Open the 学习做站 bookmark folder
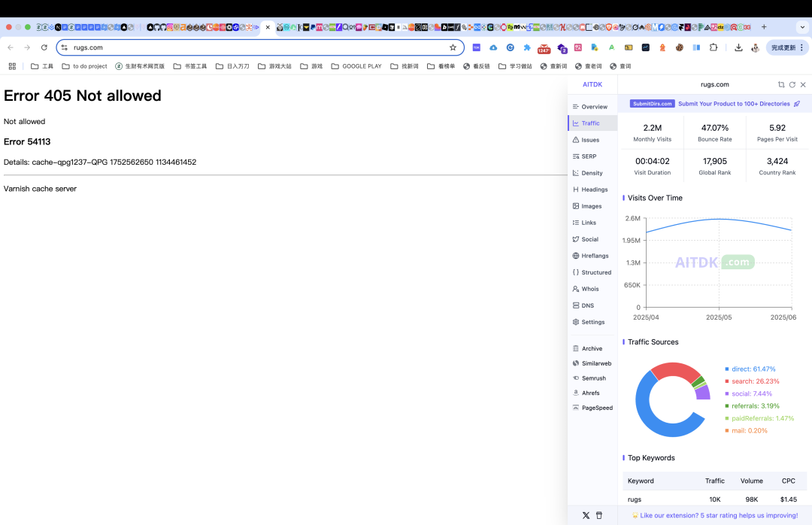The image size is (812, 525). point(515,66)
